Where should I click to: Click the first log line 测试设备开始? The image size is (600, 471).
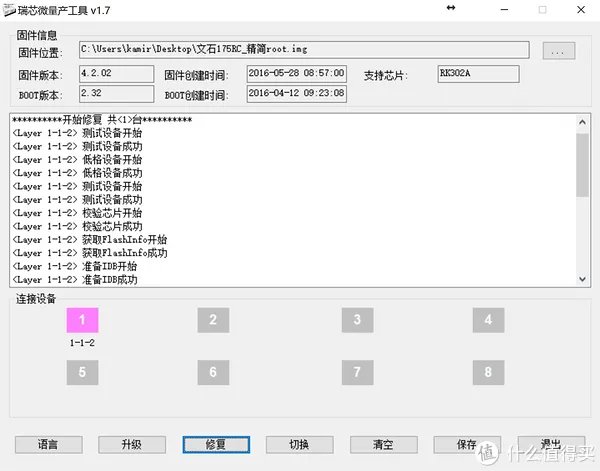pyautogui.click(x=77, y=133)
